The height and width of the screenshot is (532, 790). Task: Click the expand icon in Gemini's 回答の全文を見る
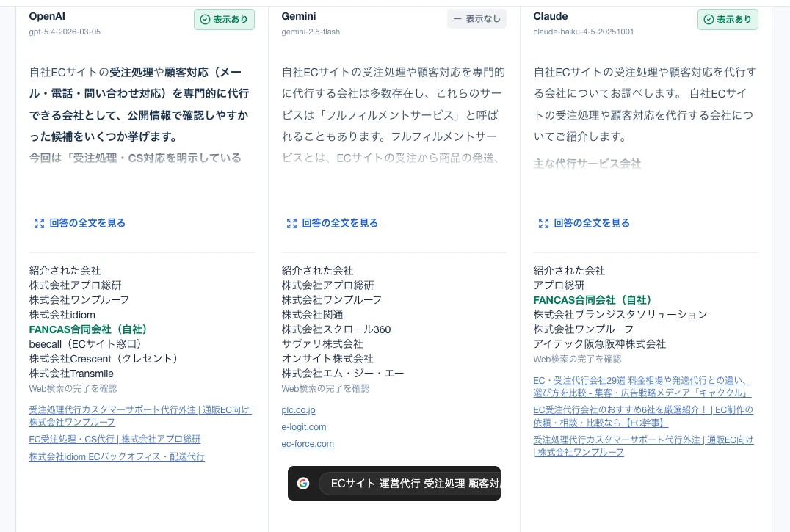[291, 224]
